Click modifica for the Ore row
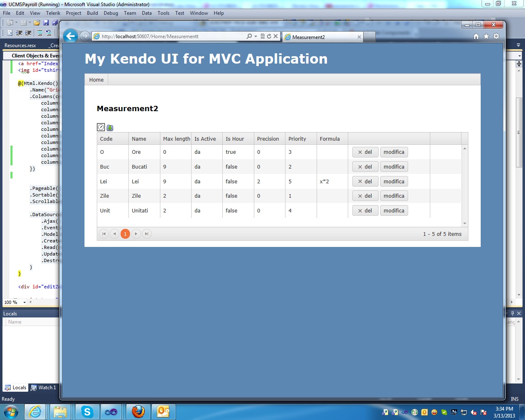The width and height of the screenshot is (525, 420). pos(394,152)
